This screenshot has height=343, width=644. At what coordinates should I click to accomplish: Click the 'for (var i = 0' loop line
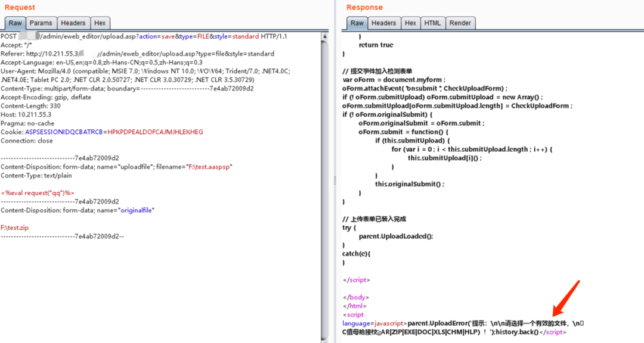point(472,149)
